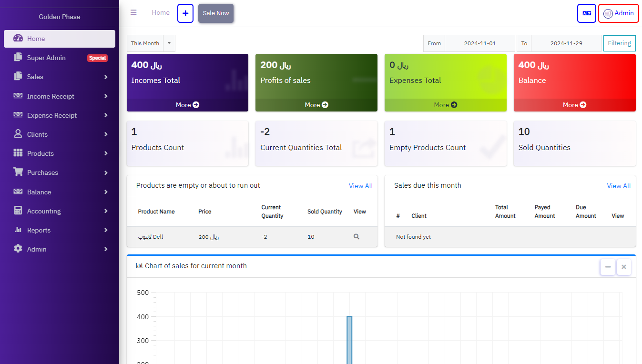Click the Not found yet row text
The height and width of the screenshot is (364, 642).
pyautogui.click(x=413, y=237)
